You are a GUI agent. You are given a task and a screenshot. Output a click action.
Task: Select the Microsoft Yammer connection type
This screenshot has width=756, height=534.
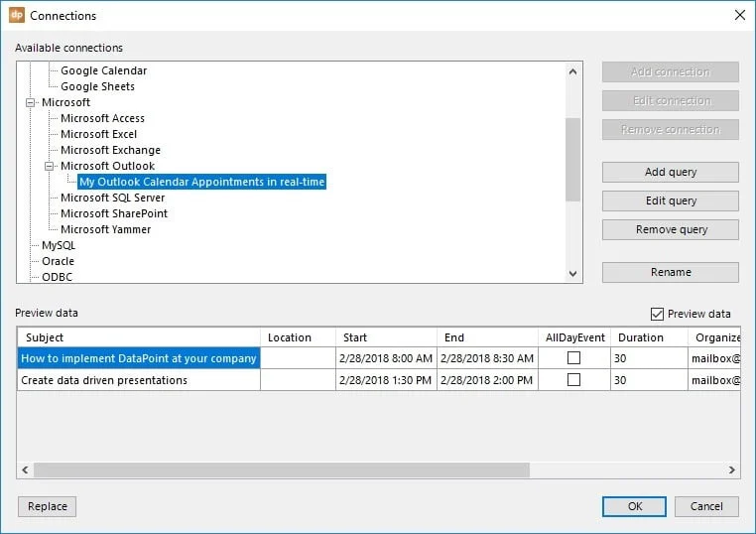[x=105, y=229]
